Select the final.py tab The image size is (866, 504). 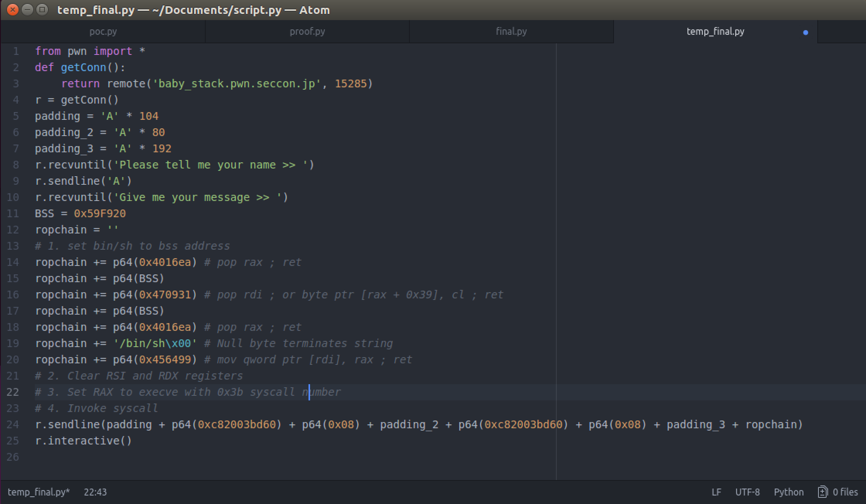tap(511, 32)
